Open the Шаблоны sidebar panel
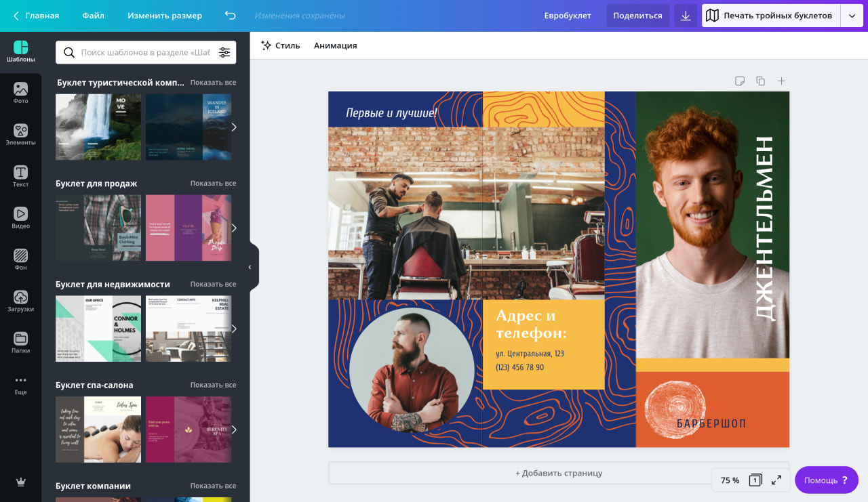This screenshot has height=502, width=868. 20,52
